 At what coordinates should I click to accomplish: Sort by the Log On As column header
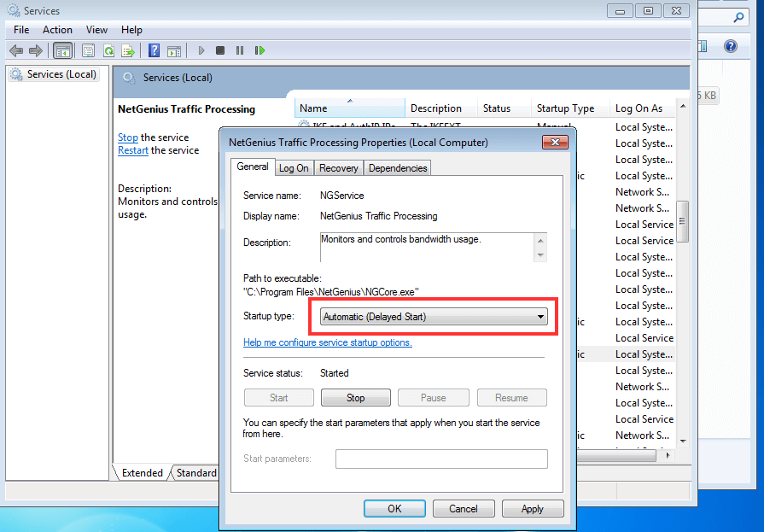point(642,108)
